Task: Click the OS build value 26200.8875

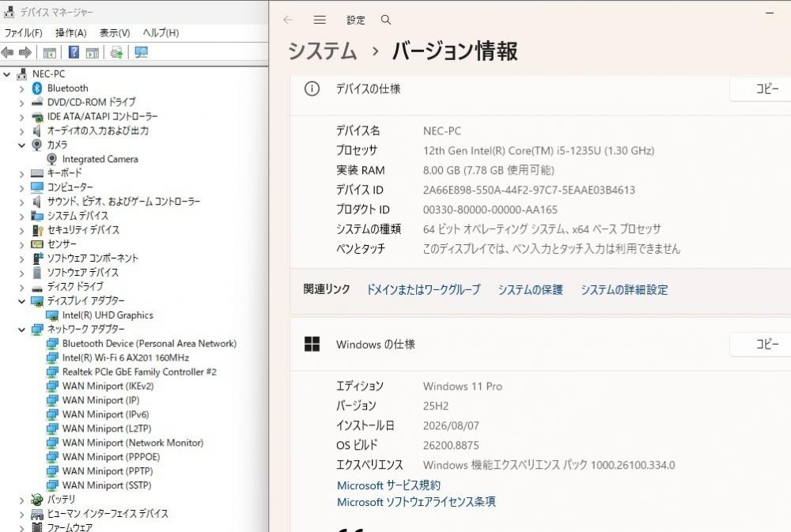Action: 451,445
